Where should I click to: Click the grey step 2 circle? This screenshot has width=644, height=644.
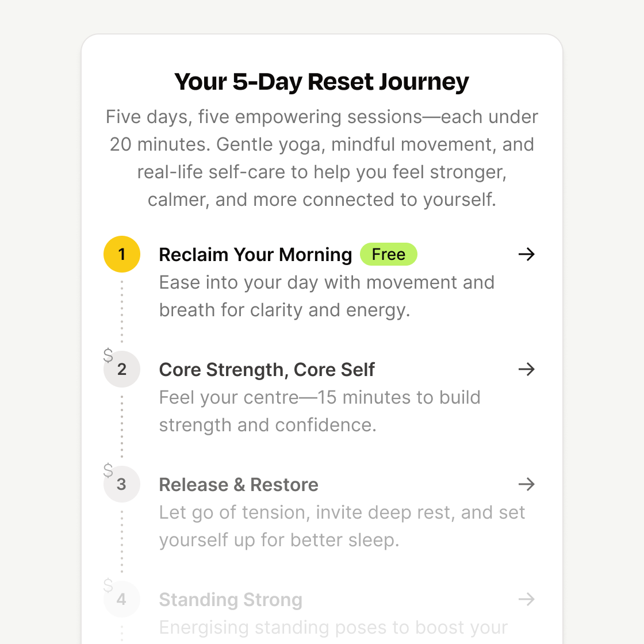click(122, 369)
